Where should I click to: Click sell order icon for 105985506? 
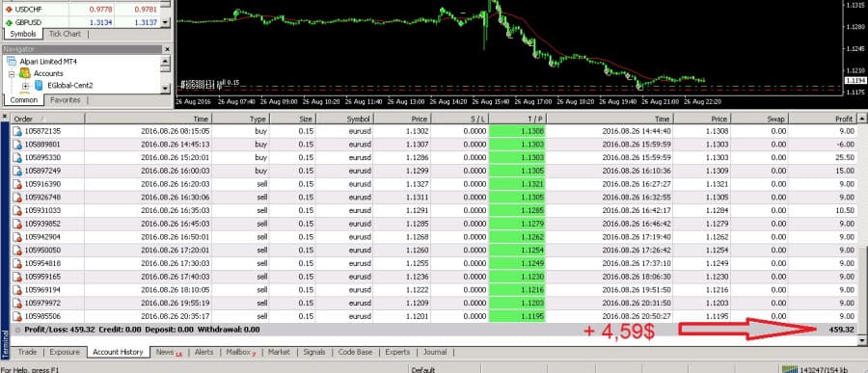coord(16,316)
